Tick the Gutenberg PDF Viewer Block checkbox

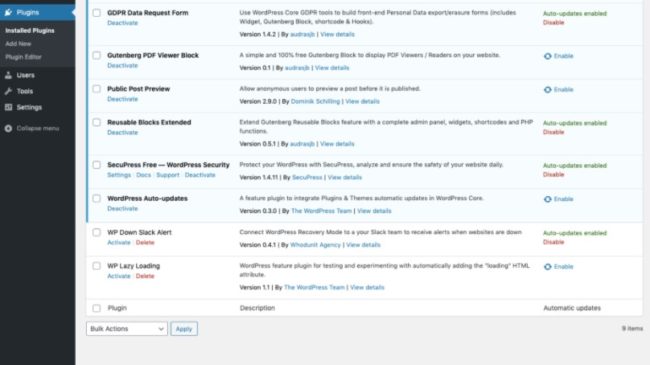pos(97,55)
